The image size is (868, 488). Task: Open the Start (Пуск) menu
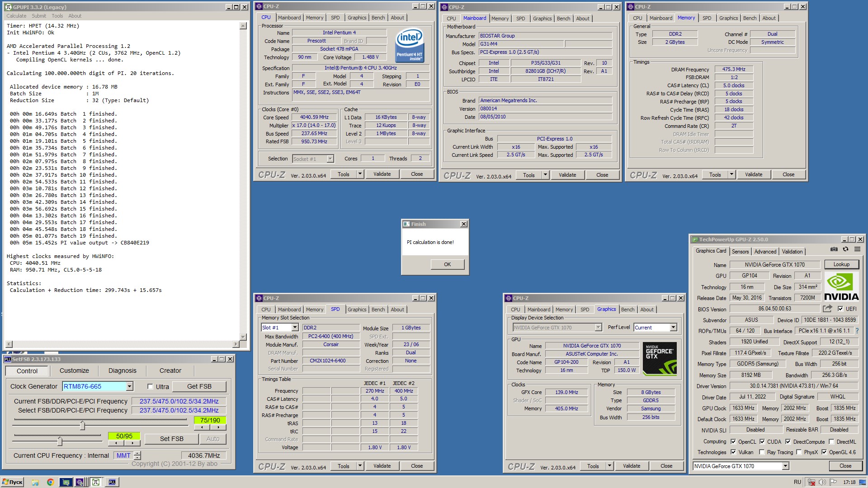[x=13, y=482]
